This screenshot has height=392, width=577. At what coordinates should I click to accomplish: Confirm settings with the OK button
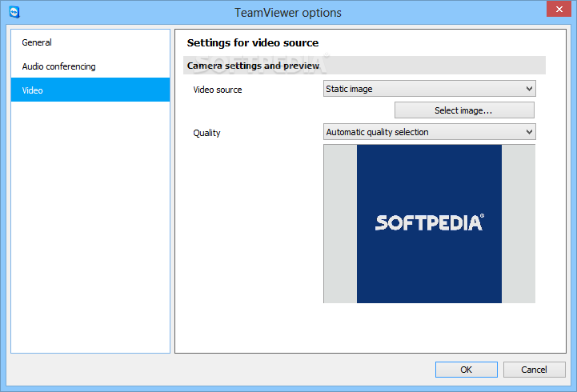click(467, 370)
